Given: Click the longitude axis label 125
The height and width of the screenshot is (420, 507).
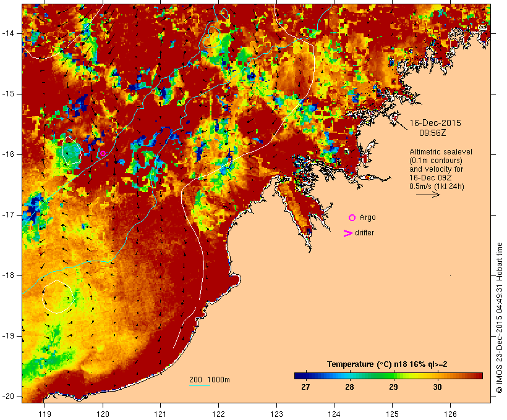Looking at the screenshot, I should 393,414.
